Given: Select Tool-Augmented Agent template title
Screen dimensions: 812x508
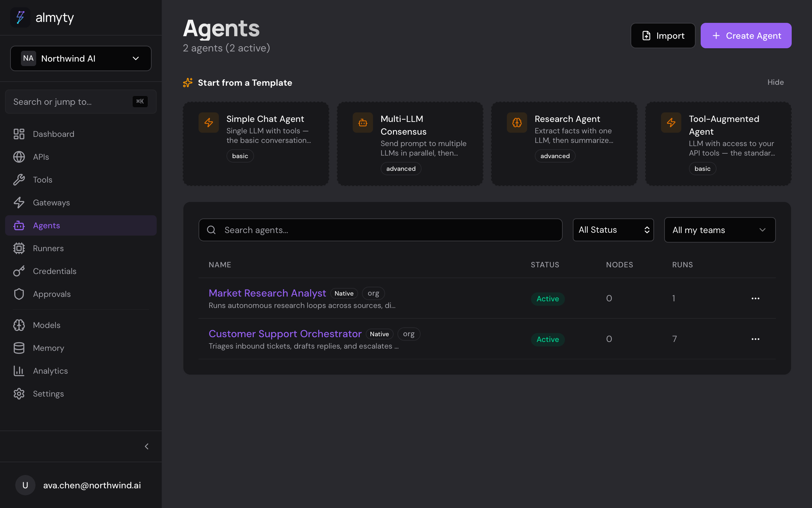Looking at the screenshot, I should pyautogui.click(x=724, y=125).
